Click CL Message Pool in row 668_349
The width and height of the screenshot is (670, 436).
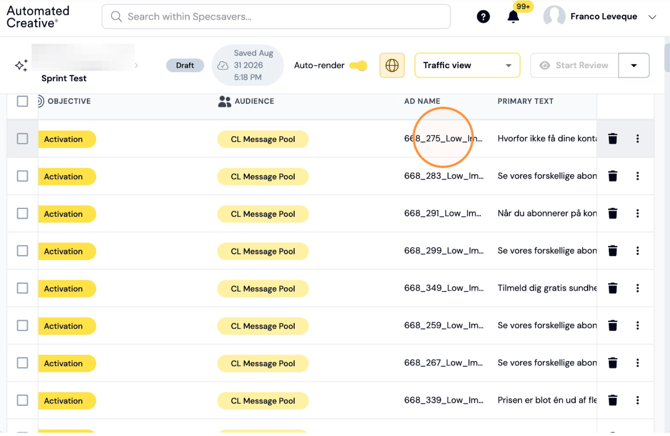[x=263, y=289]
